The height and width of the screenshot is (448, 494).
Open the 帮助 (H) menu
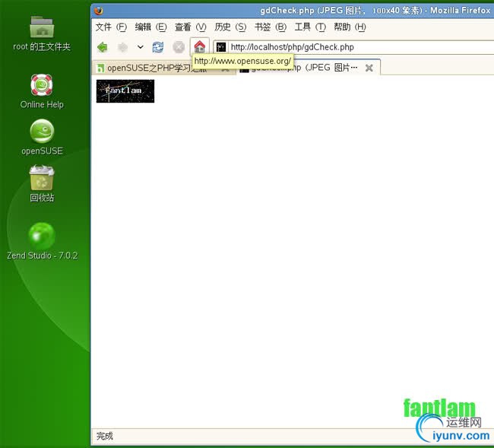350,27
